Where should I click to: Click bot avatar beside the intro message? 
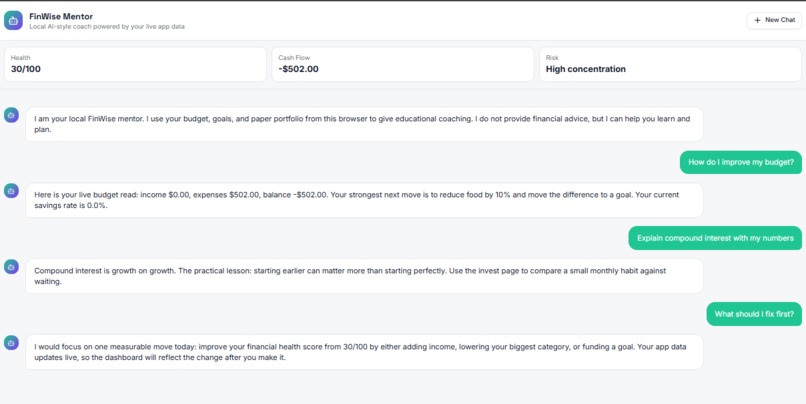pos(11,115)
